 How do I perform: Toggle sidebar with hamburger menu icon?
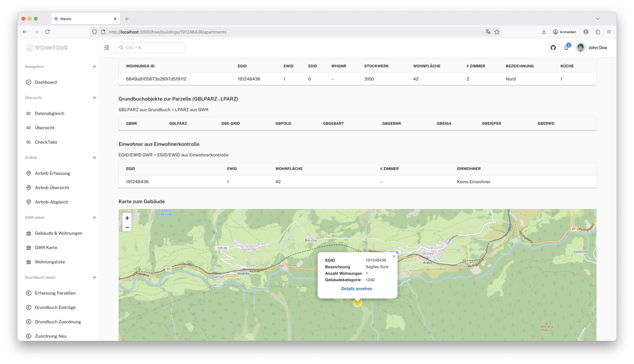(x=107, y=48)
